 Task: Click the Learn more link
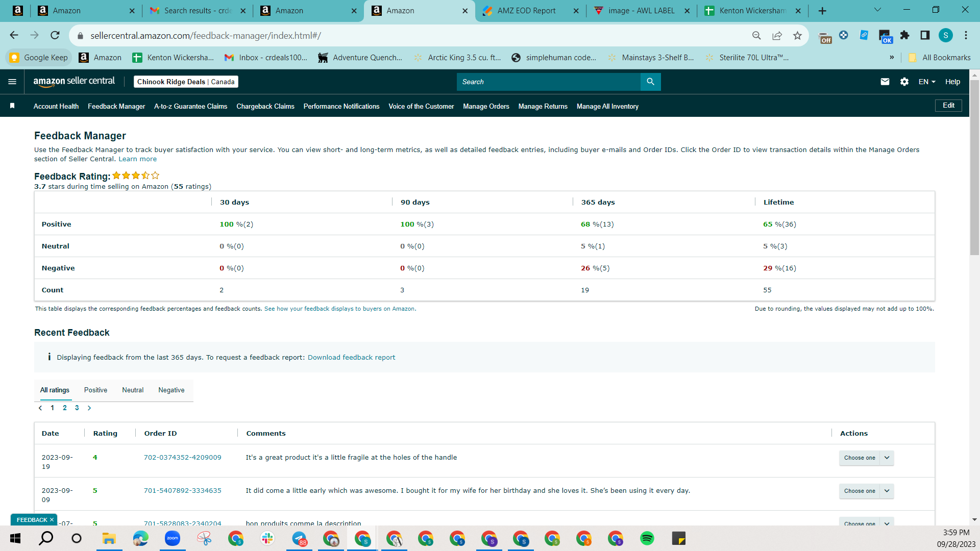click(x=138, y=159)
